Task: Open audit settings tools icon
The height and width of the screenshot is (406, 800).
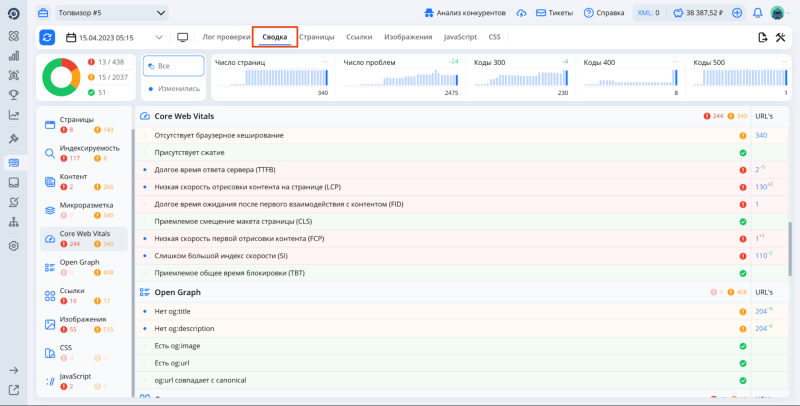Action: 780,37
